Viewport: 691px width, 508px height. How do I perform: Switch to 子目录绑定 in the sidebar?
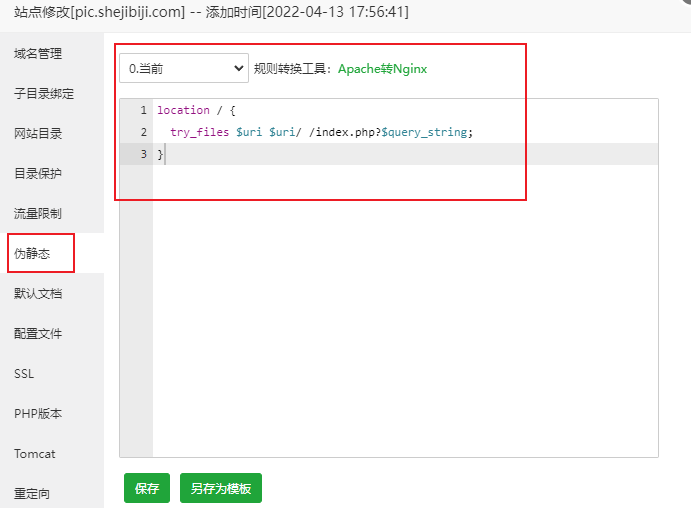click(44, 93)
